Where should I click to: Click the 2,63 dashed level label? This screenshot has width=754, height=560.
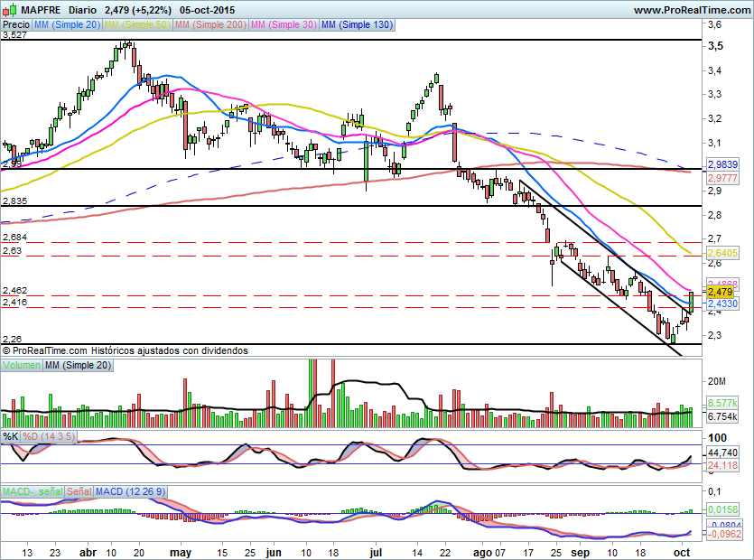[12, 251]
